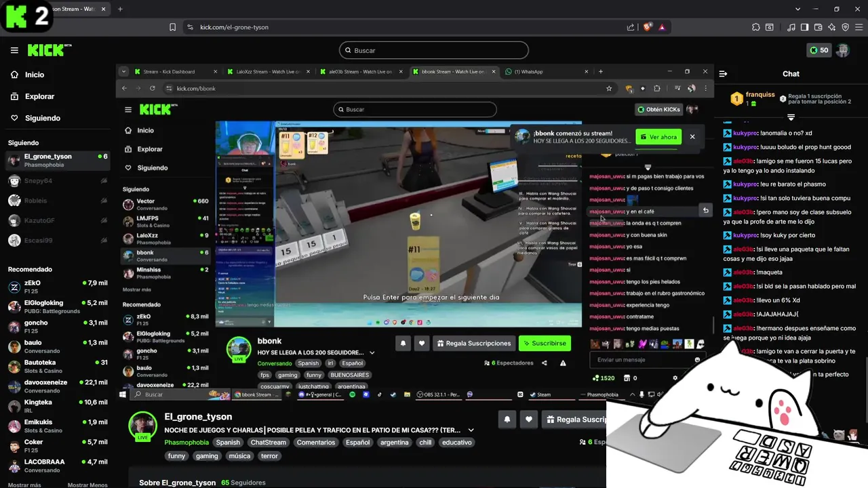Click the notification bell for El_grone_tyson
Screen dimensions: 868x488
tap(507, 420)
